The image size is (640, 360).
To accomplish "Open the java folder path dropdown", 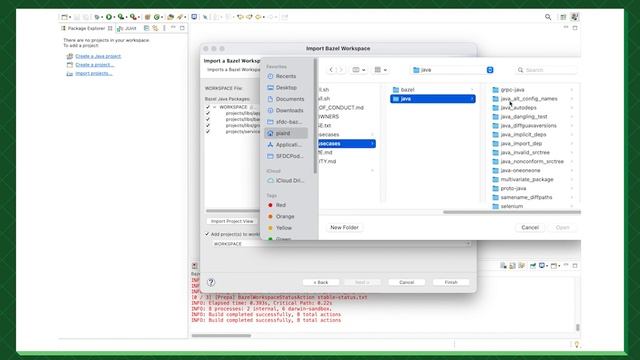I will click(490, 70).
